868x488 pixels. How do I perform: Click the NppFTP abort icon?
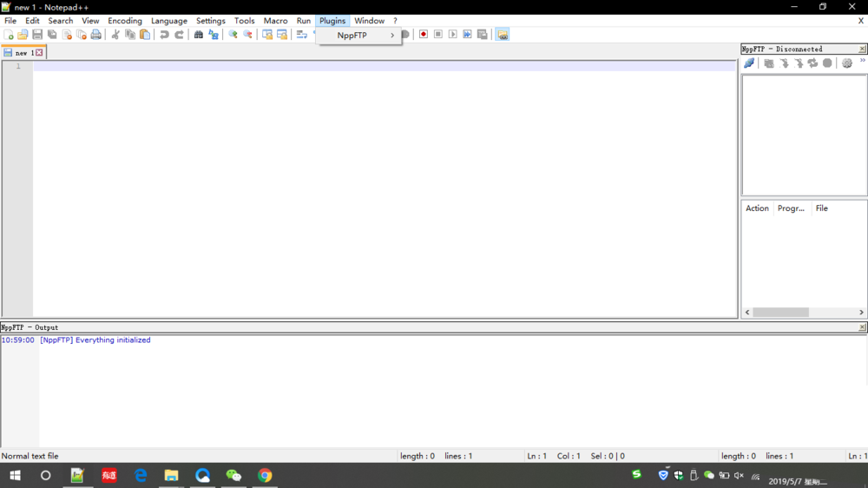click(x=827, y=63)
